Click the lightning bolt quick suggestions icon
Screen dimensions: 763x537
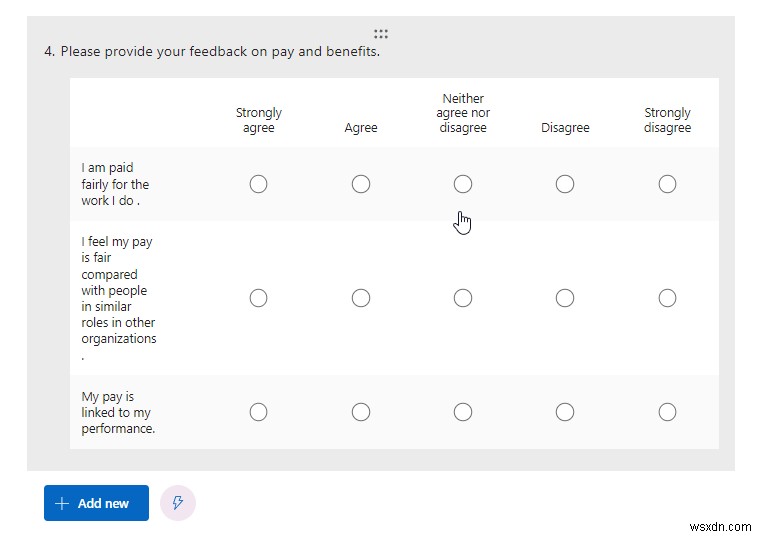(x=178, y=503)
